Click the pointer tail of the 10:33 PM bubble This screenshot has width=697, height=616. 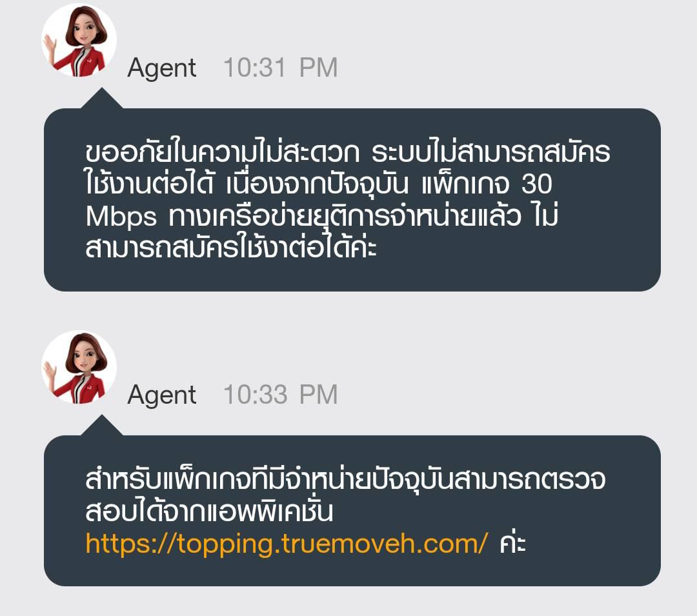[102, 425]
